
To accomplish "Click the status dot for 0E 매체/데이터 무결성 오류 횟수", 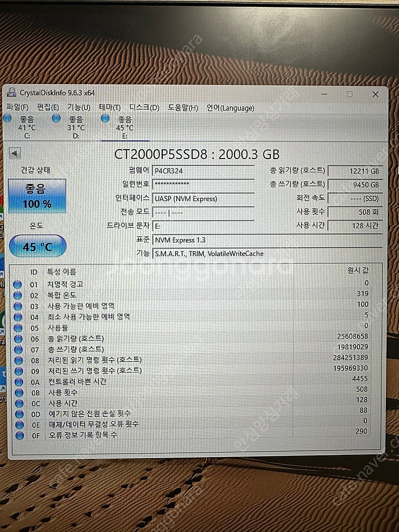I will tap(20, 425).
